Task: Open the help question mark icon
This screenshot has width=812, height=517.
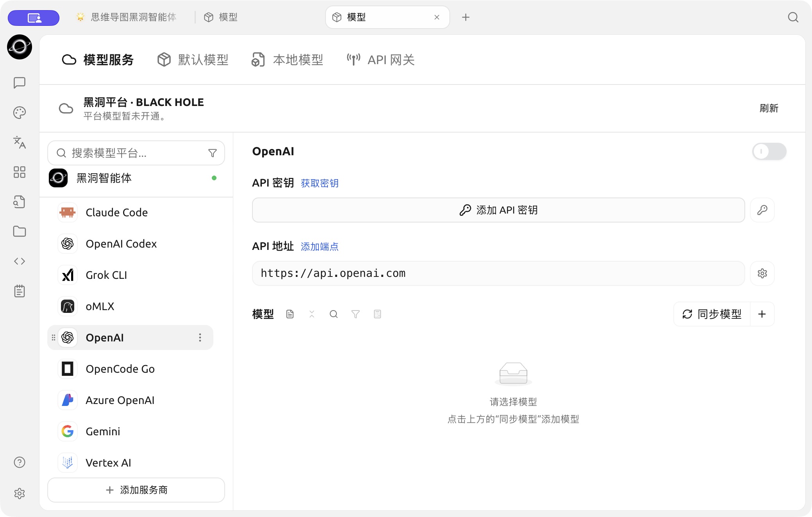Action: pyautogui.click(x=20, y=462)
